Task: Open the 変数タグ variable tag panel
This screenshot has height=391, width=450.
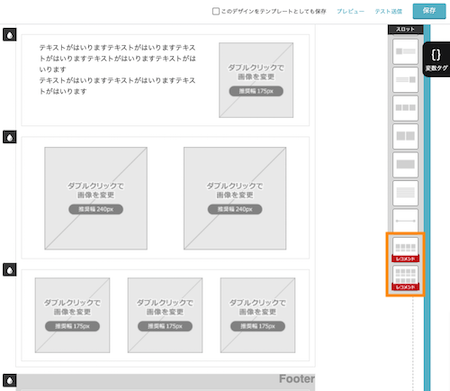Action: 436,60
